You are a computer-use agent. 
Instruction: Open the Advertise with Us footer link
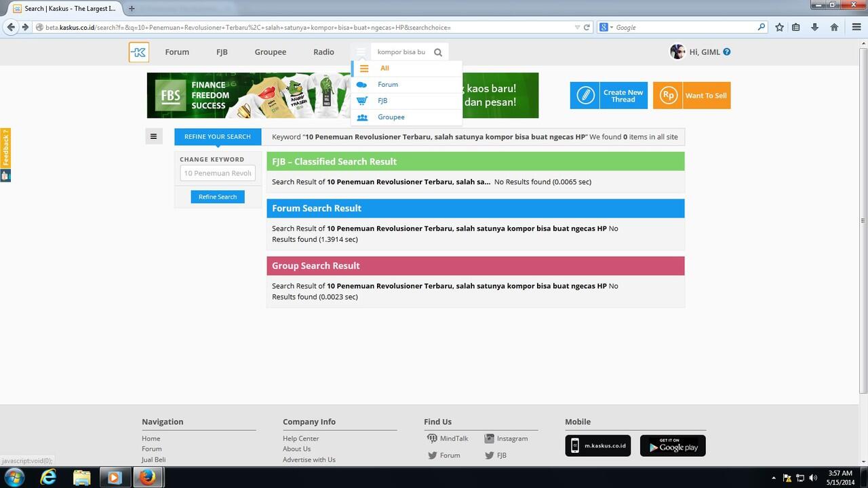click(x=309, y=460)
